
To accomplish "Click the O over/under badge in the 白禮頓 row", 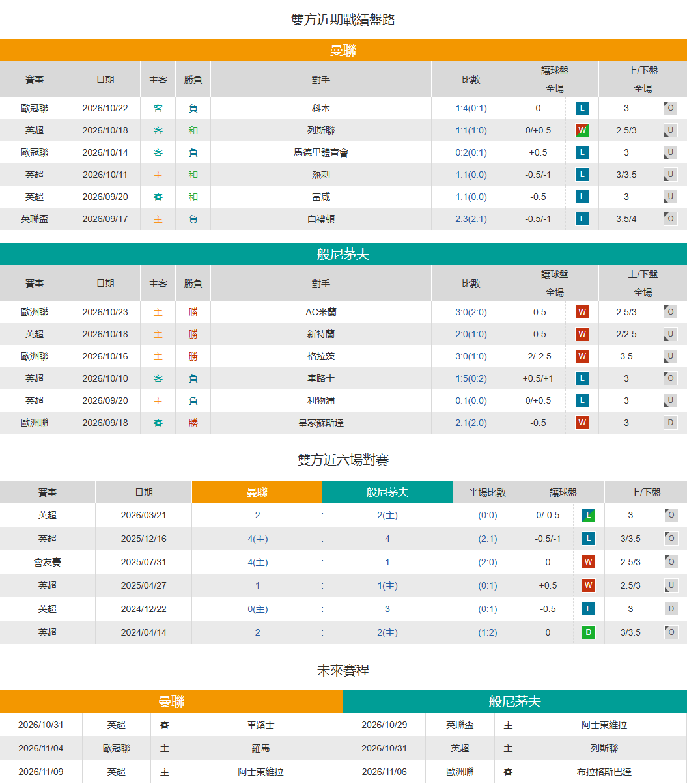I will [x=671, y=219].
